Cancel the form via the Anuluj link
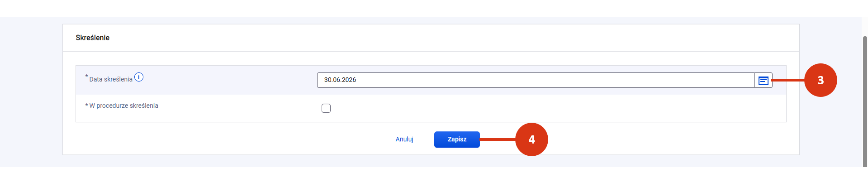 (x=404, y=139)
